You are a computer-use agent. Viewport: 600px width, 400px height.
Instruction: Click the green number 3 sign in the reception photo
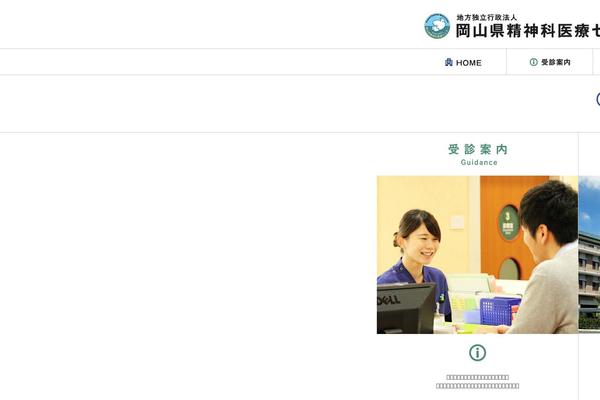(x=508, y=222)
